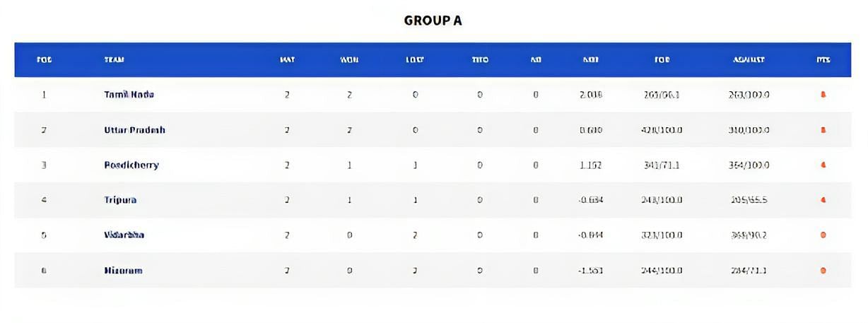Click the WON column header
Screen dimensions: 868x323
[x=349, y=60]
